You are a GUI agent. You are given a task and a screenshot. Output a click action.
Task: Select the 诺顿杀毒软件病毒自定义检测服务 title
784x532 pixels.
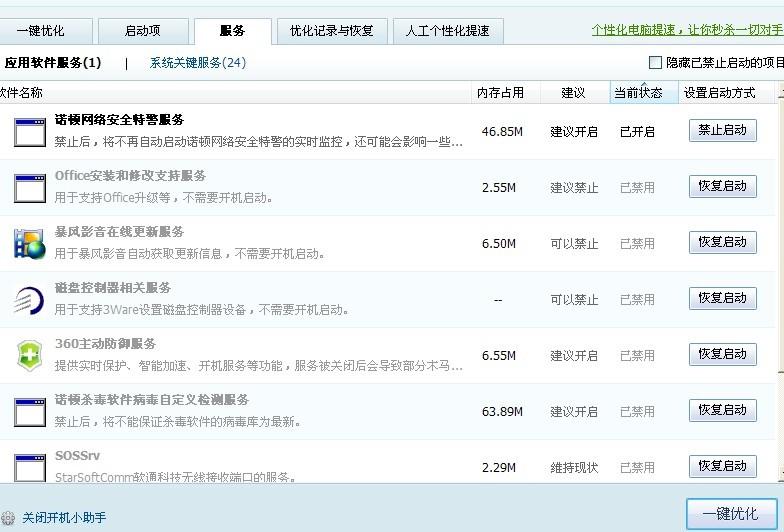(152, 400)
